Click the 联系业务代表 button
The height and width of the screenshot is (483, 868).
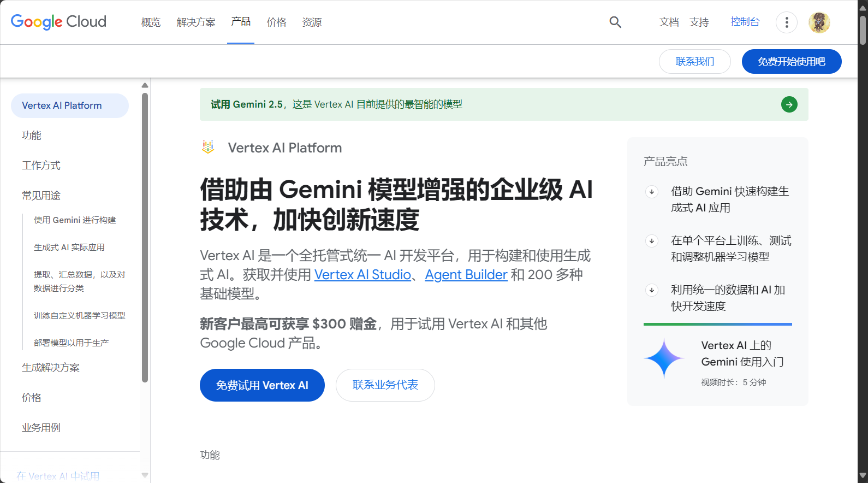(x=385, y=385)
